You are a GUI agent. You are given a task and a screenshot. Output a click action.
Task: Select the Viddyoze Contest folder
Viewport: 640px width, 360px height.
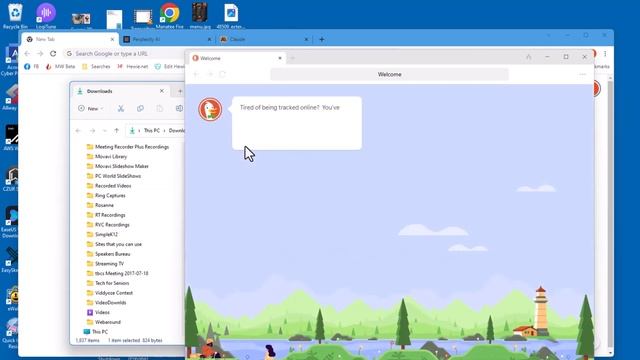(x=110, y=293)
